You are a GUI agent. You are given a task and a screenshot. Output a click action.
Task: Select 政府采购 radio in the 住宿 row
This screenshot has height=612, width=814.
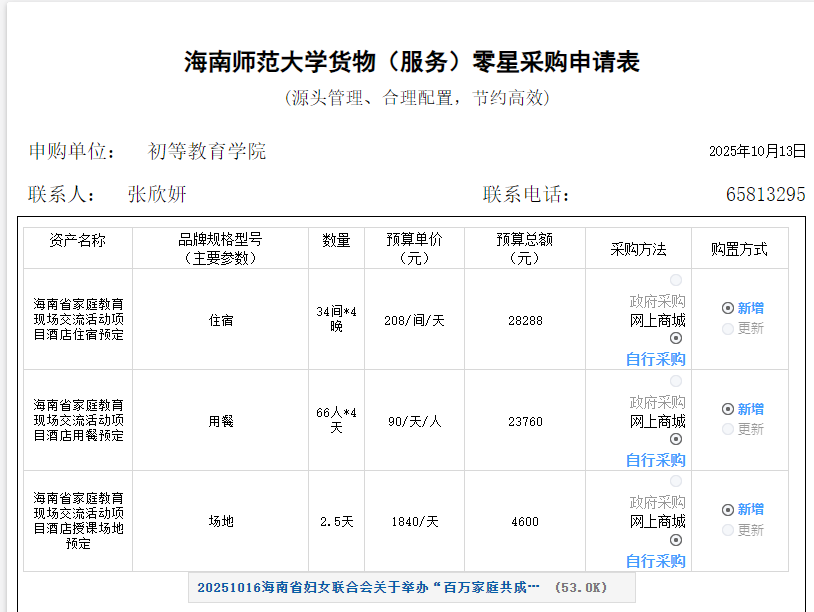(676, 281)
